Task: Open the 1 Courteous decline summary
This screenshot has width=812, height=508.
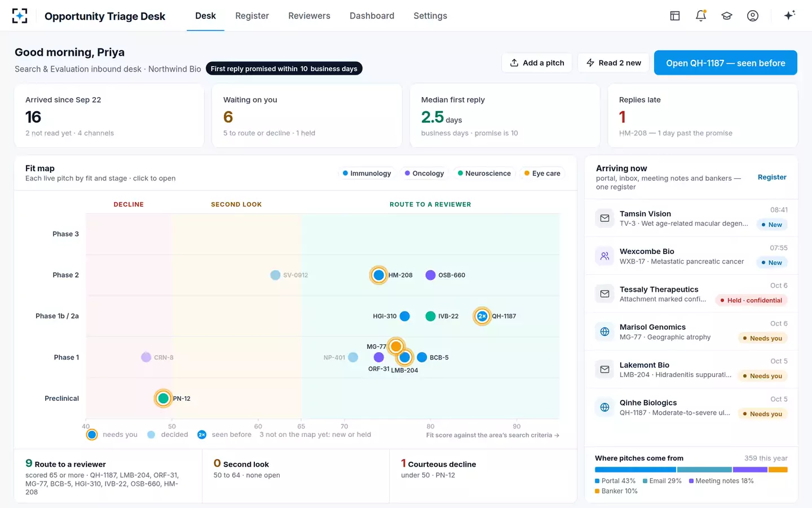Action: (x=483, y=476)
